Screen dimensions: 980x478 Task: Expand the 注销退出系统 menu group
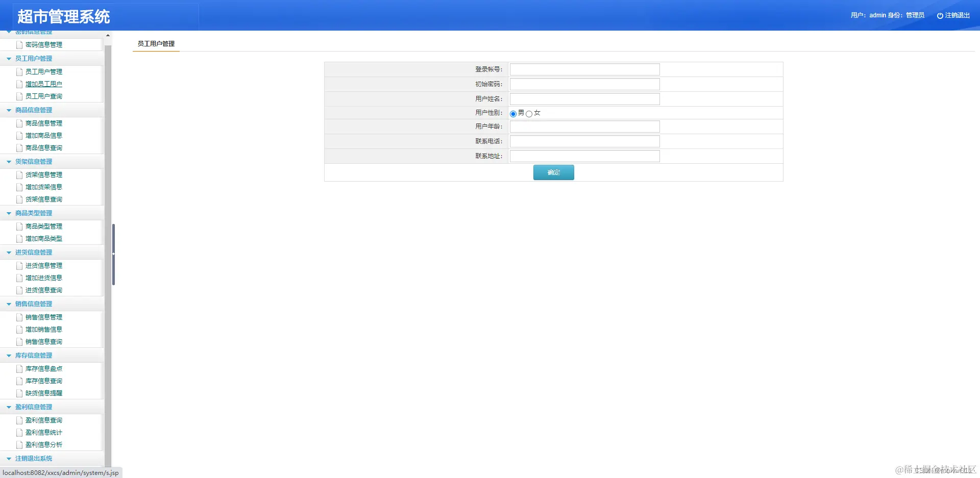click(x=9, y=459)
